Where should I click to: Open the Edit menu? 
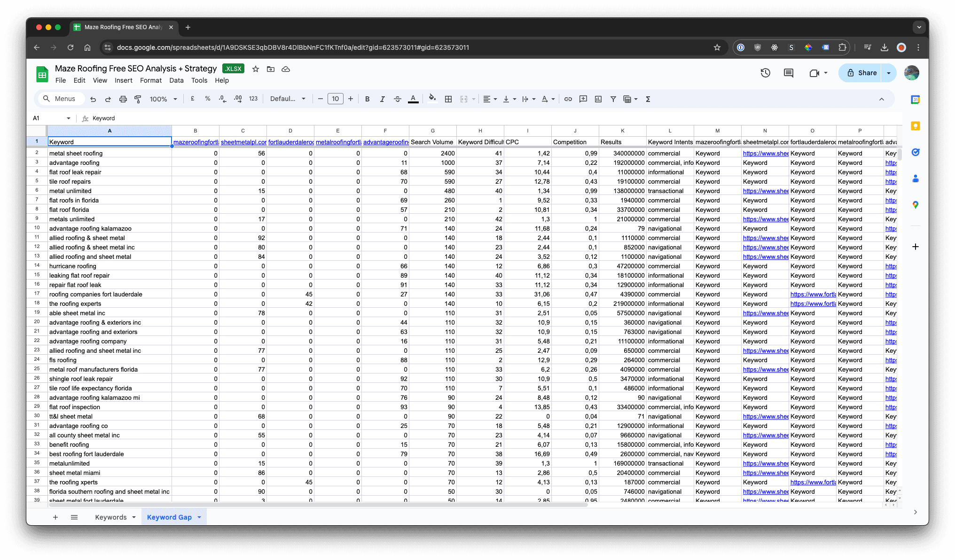(x=79, y=80)
